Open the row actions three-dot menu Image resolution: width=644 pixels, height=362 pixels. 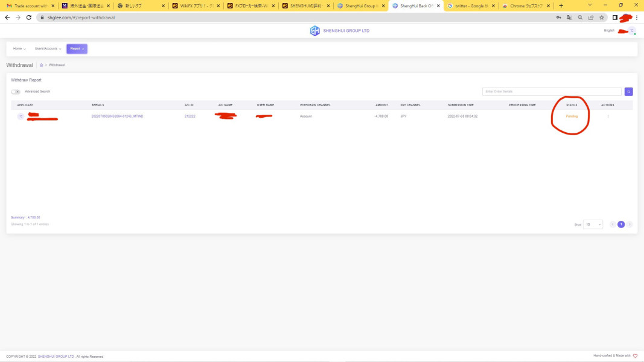coord(608,116)
